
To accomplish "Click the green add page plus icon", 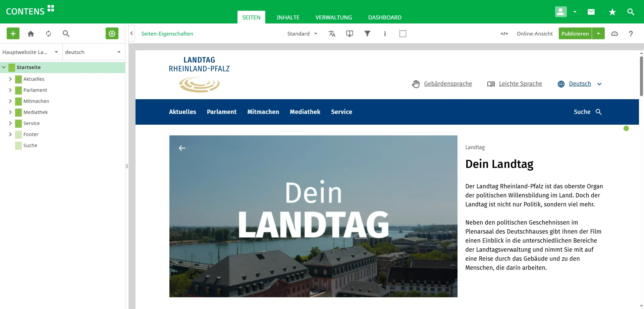I will [13, 34].
